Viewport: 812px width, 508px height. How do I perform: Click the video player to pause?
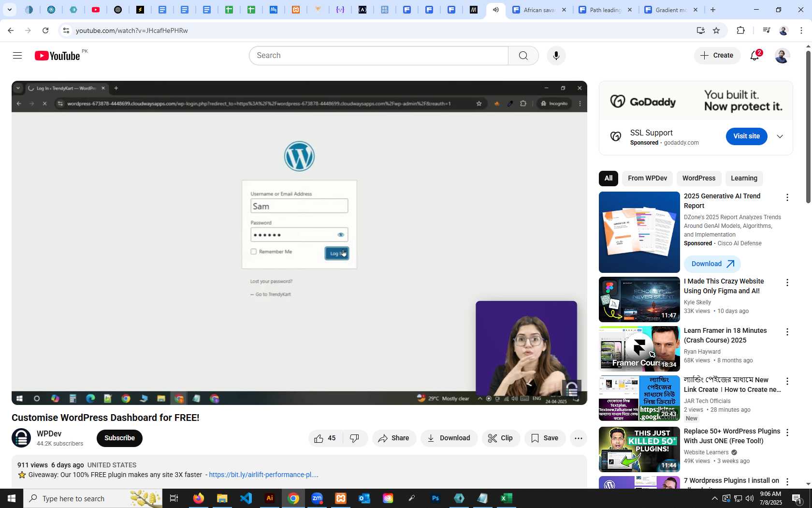[299, 243]
